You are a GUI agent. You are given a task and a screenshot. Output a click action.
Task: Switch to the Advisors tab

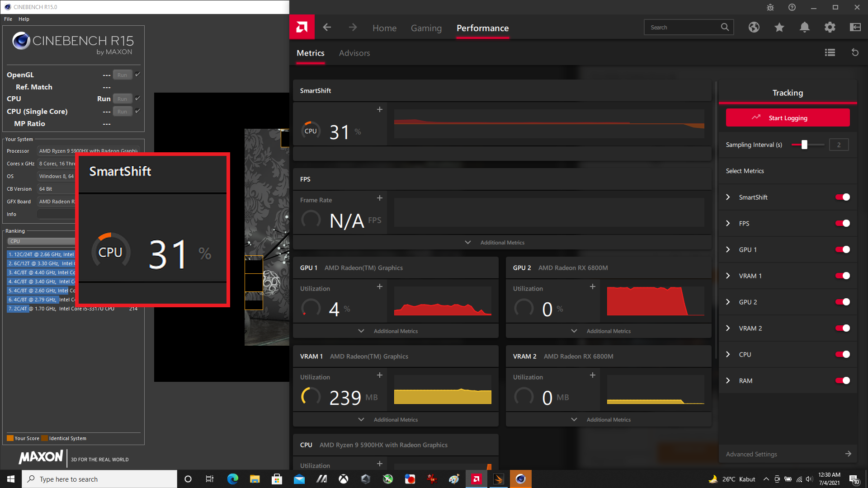(354, 53)
